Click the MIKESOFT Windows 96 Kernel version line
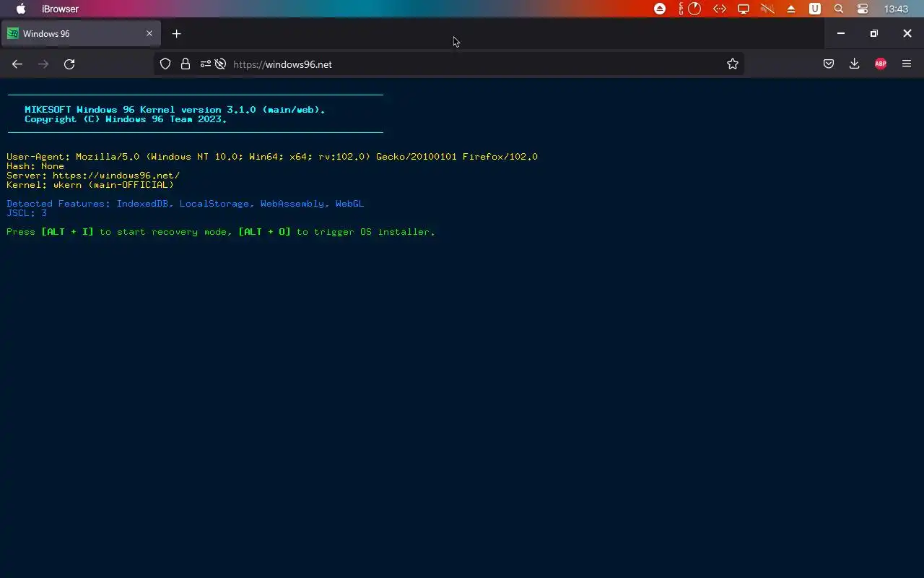This screenshot has height=578, width=924. [x=175, y=110]
